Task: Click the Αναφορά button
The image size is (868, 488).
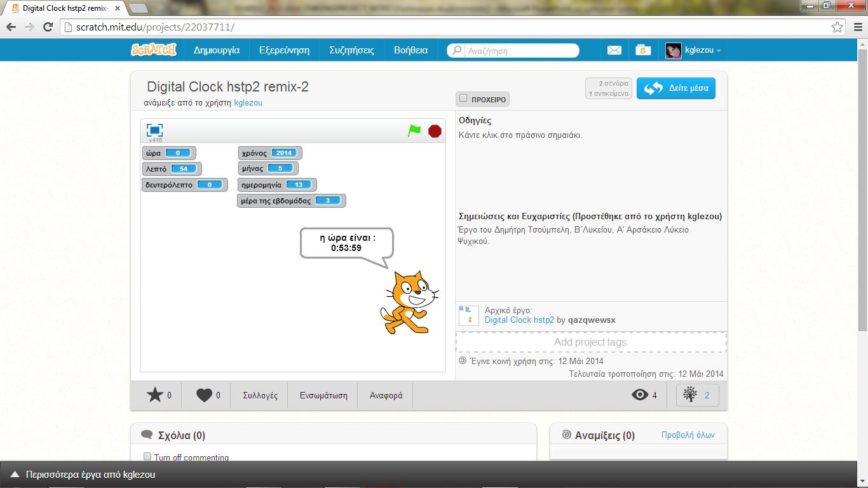Action: (x=386, y=395)
